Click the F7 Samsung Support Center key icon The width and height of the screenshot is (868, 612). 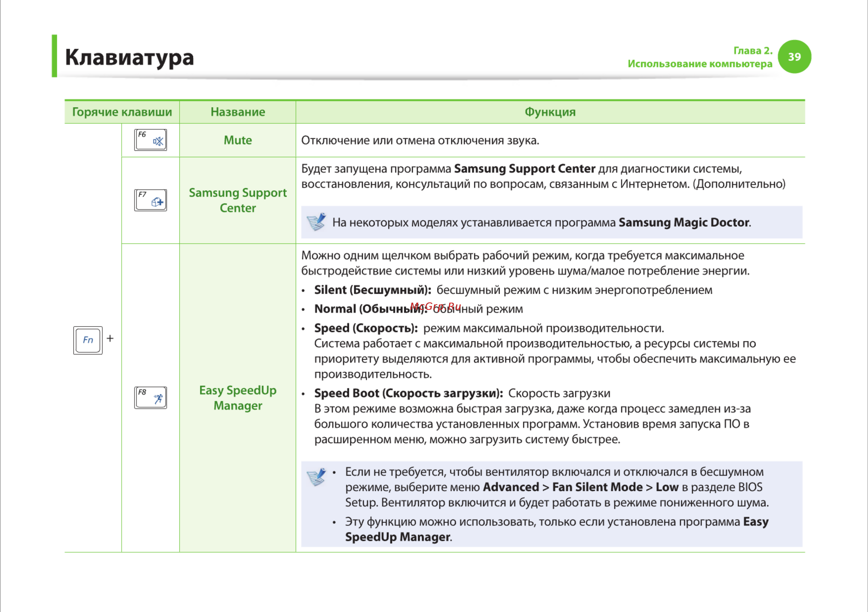(x=151, y=200)
